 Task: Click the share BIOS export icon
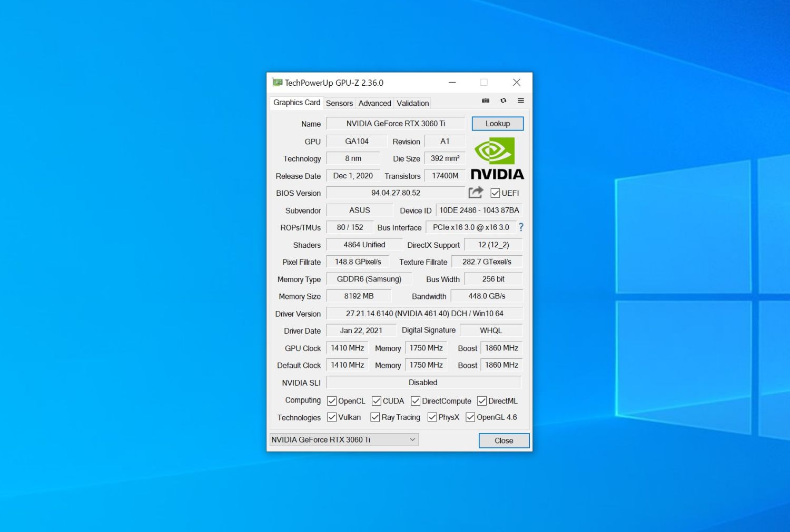[x=476, y=193]
